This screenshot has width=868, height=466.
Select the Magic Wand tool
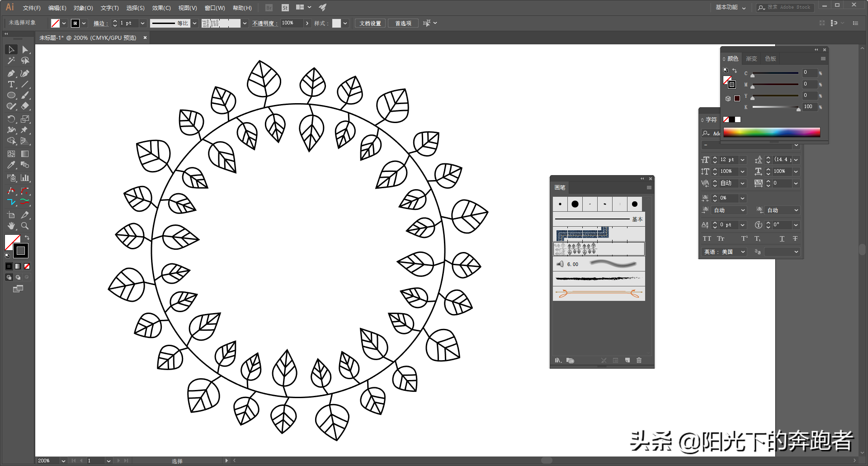coord(11,61)
